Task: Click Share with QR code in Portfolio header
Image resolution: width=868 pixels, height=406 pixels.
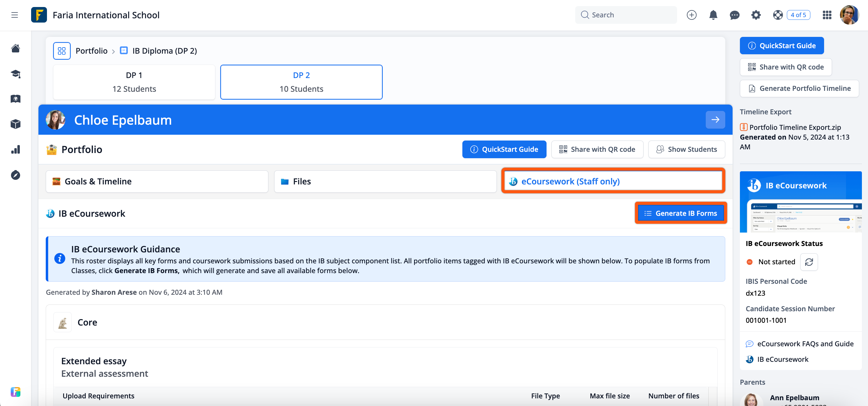Action: tap(597, 149)
